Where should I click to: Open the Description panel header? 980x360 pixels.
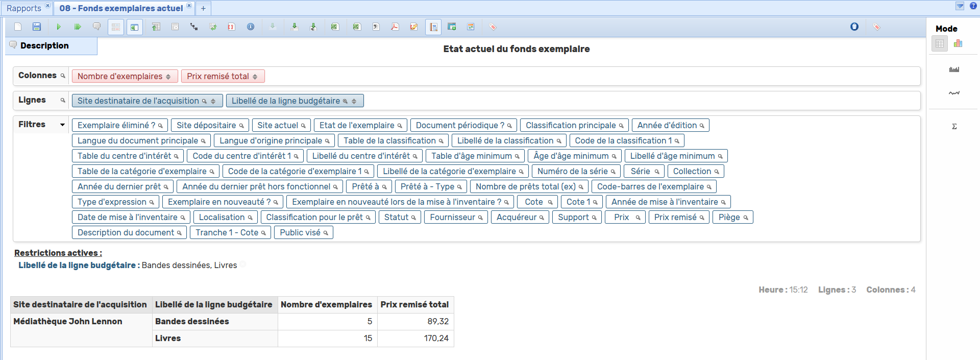(51, 45)
